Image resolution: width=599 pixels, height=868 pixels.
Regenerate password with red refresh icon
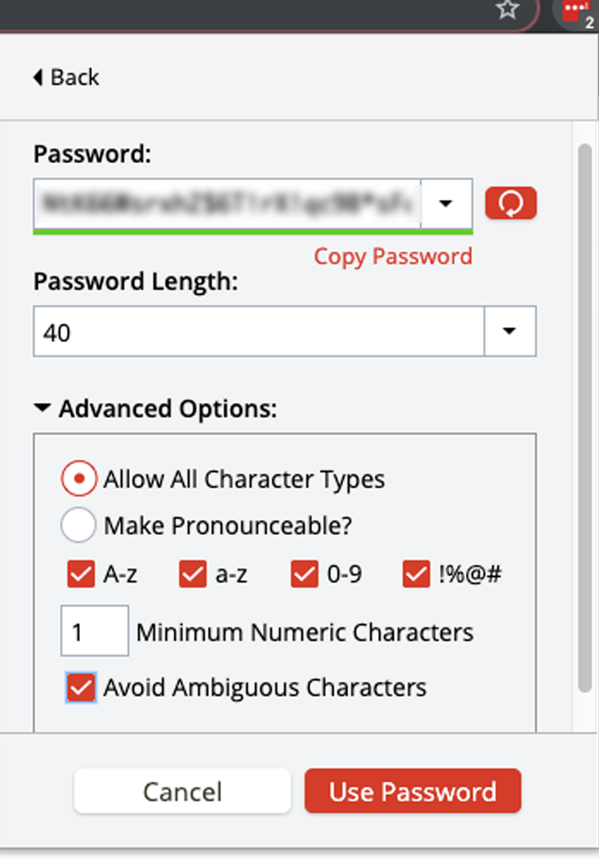pyautogui.click(x=511, y=203)
